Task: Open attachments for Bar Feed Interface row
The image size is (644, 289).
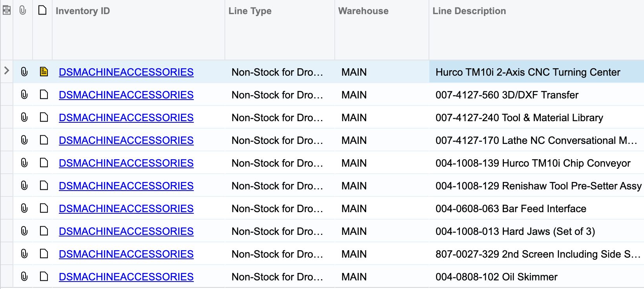Action: [x=24, y=208]
